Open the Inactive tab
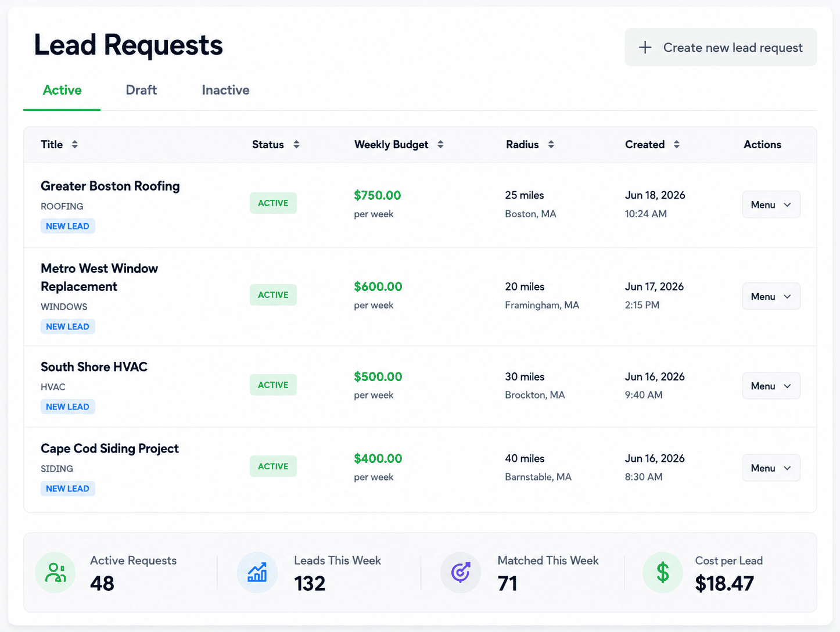 click(x=225, y=90)
